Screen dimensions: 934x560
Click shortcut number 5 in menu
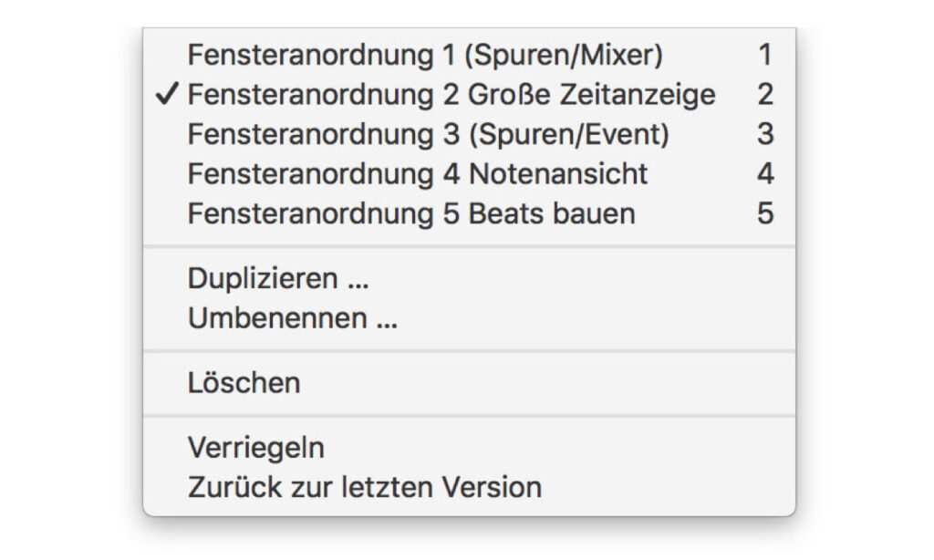765,213
